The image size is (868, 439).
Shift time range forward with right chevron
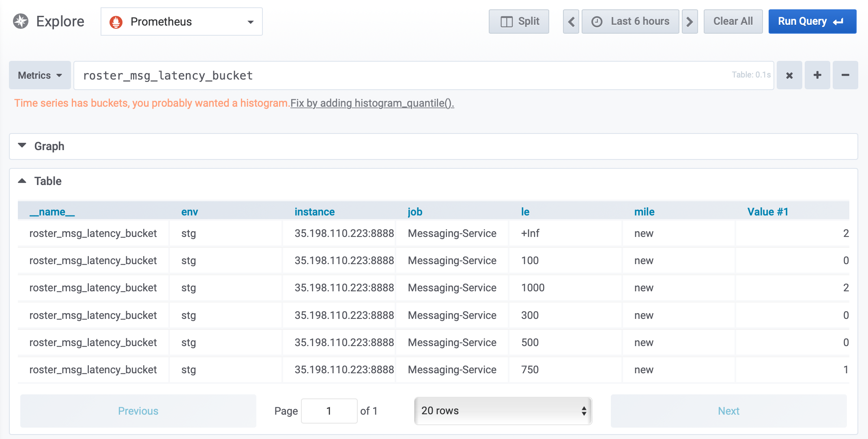[x=690, y=22]
